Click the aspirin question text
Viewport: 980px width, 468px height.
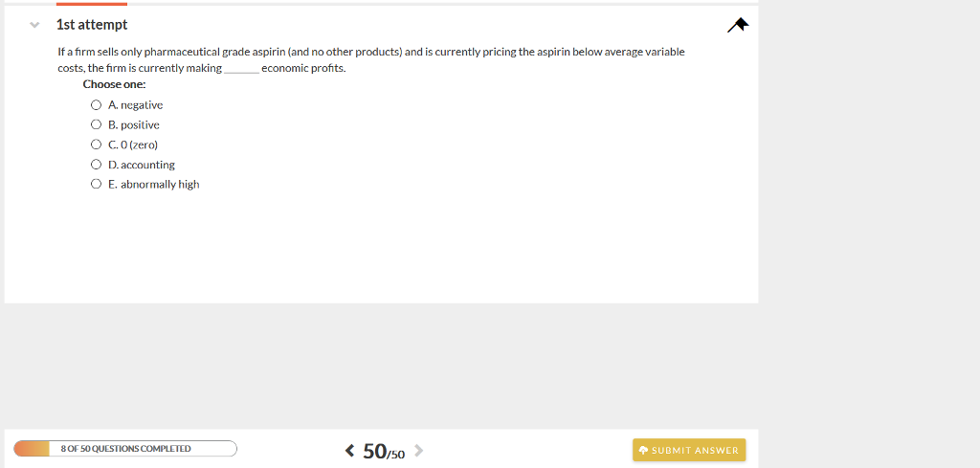point(370,59)
